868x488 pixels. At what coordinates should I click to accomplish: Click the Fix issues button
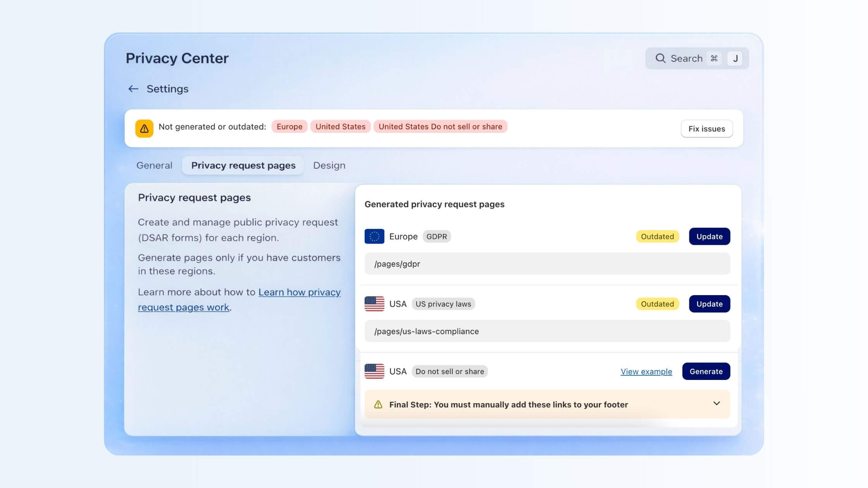point(706,128)
